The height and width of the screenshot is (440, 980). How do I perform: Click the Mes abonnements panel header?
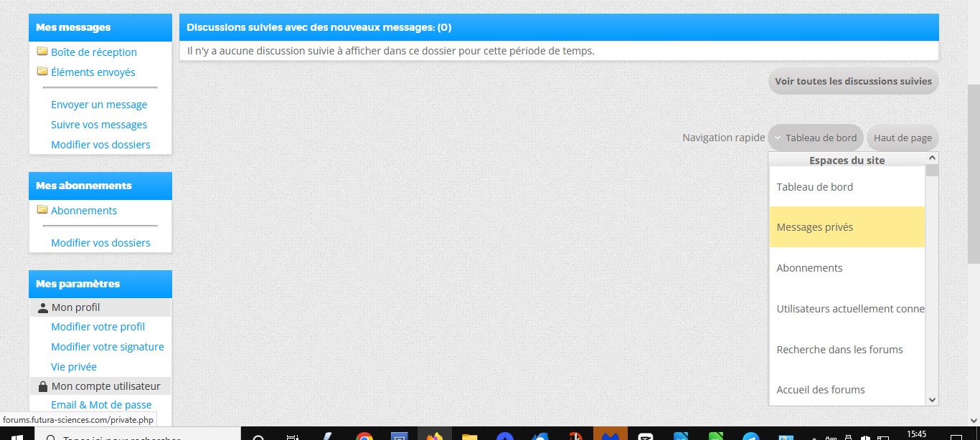click(x=100, y=186)
